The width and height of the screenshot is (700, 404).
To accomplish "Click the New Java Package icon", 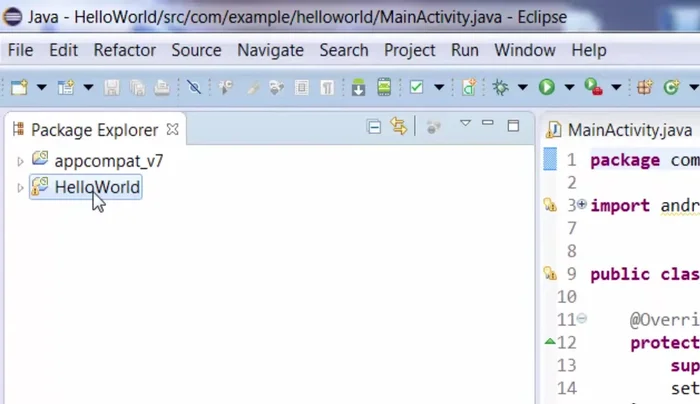I will [x=645, y=88].
